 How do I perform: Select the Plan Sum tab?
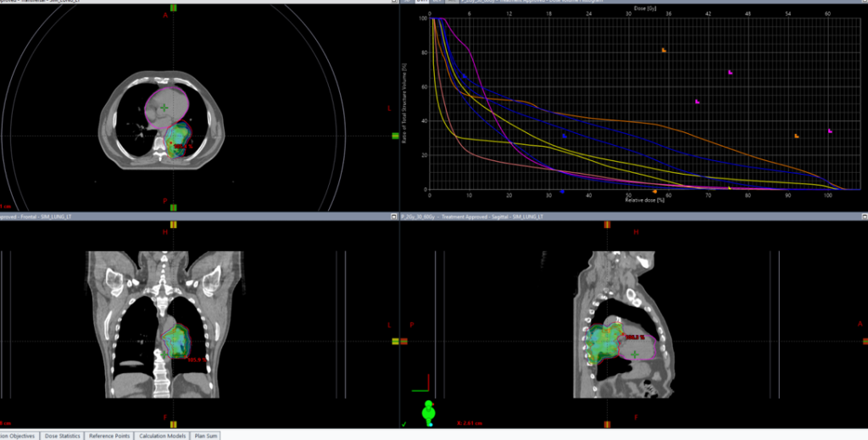point(206,435)
